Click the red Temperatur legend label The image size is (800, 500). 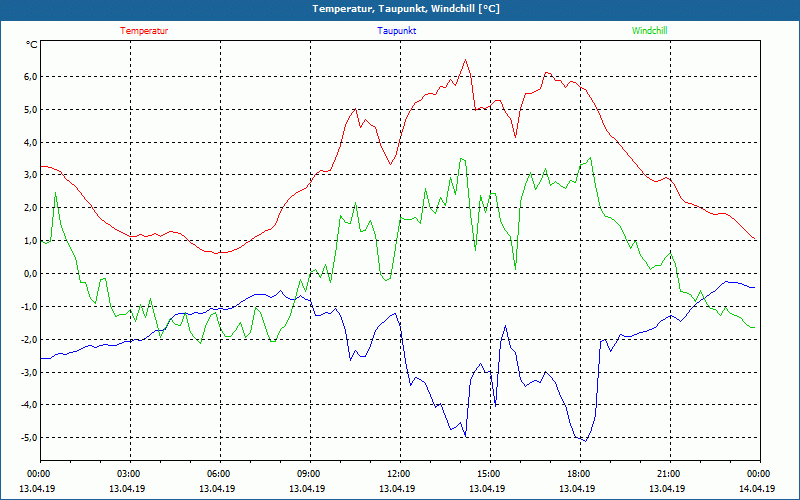click(144, 31)
